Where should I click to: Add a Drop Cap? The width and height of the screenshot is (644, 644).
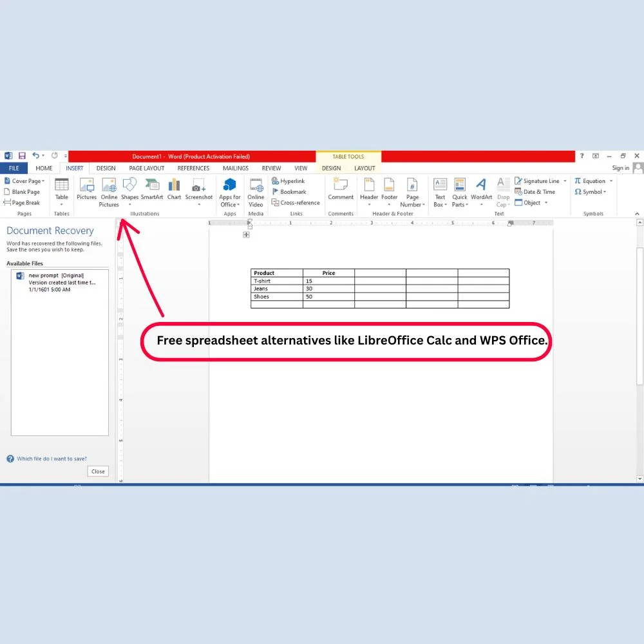pos(503,192)
